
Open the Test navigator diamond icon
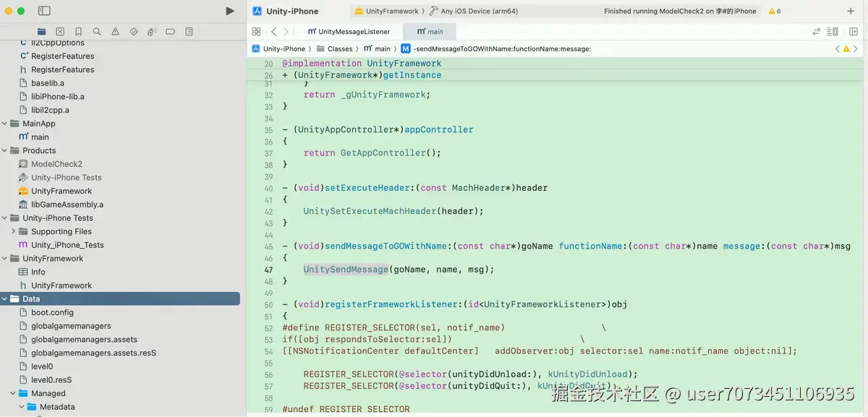134,32
